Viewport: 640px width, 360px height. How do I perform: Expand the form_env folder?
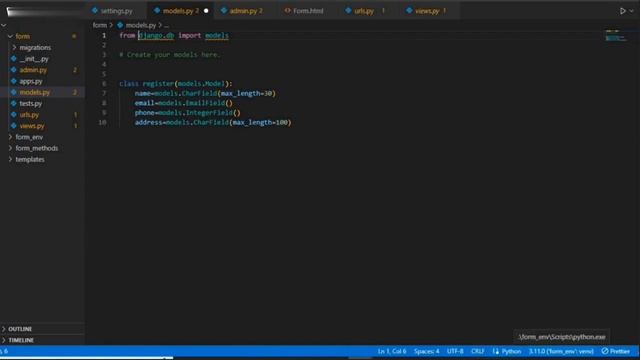click(x=29, y=137)
